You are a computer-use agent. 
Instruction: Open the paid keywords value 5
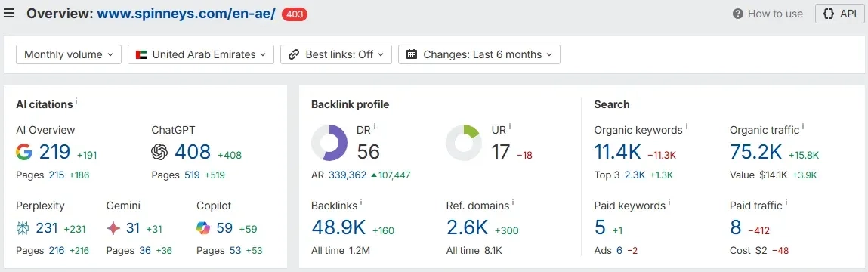point(600,227)
